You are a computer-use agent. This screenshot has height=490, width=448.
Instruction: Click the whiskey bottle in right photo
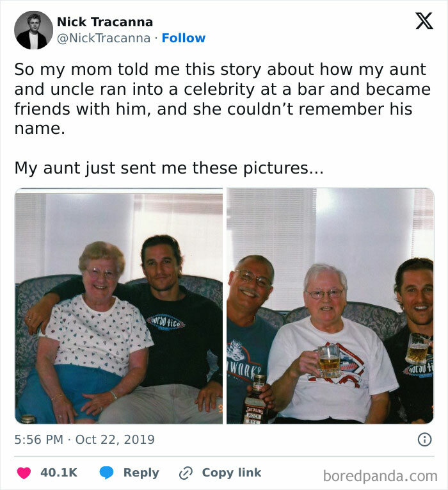tap(256, 400)
